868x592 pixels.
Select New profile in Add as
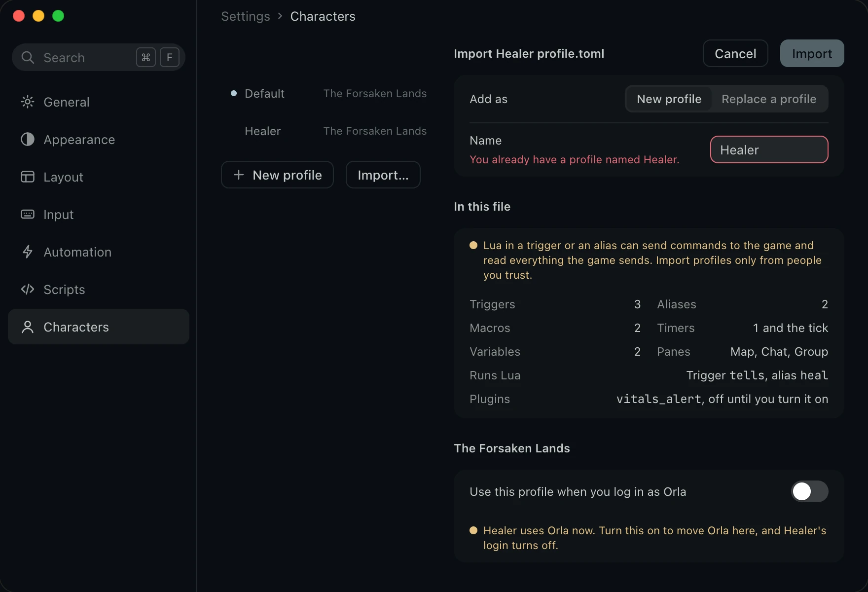click(x=669, y=99)
